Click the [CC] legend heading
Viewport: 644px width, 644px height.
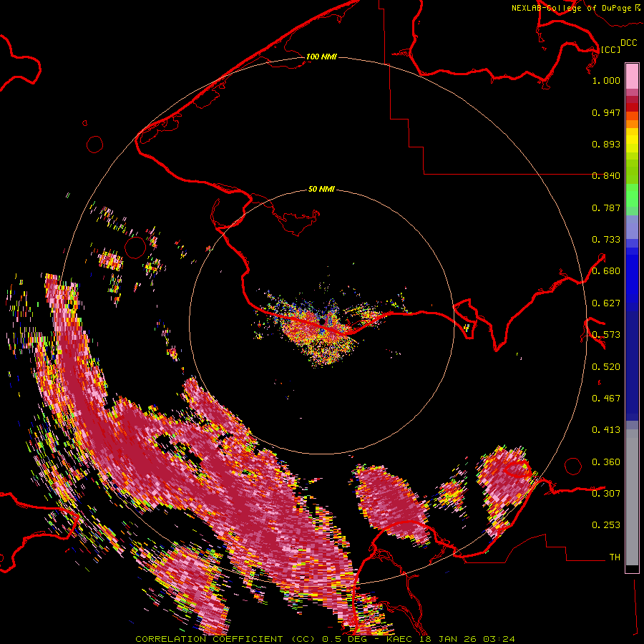coord(610,49)
